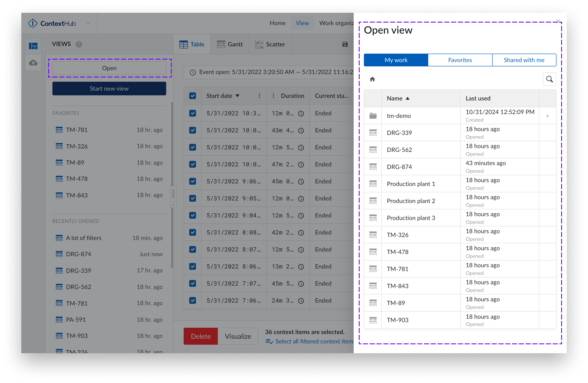Expand the tm-demo folder arrow
The width and height of the screenshot is (588, 383).
(548, 116)
